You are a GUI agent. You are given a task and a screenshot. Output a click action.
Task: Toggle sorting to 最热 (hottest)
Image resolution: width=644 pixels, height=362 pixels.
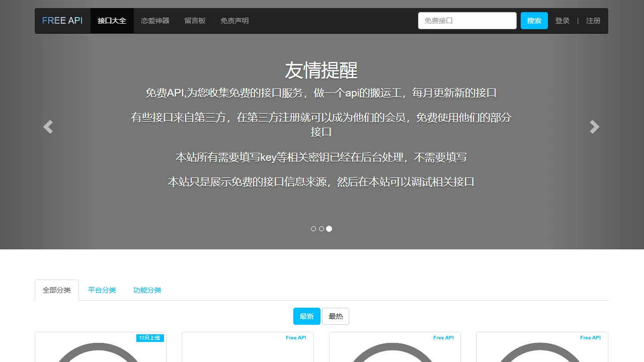[336, 316]
